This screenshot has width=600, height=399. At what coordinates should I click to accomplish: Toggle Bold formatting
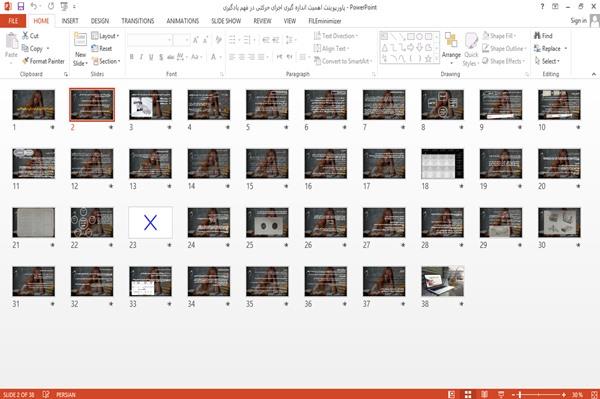point(132,57)
